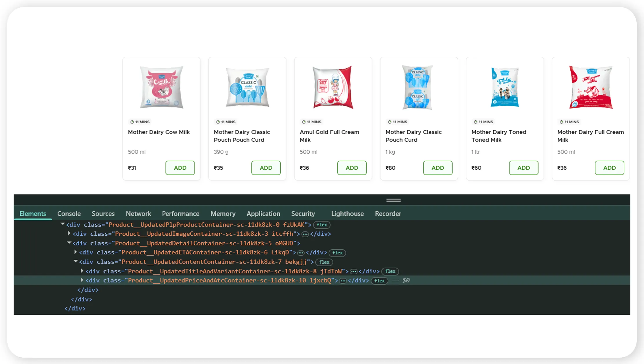Add Mother Dairy Toned Toned Milk to cart

pos(523,168)
